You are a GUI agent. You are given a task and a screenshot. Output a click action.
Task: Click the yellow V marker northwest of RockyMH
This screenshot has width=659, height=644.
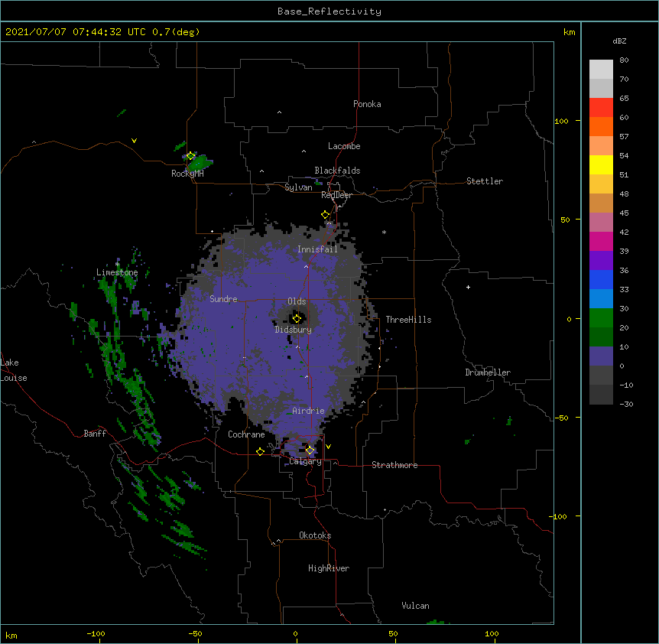(x=134, y=141)
